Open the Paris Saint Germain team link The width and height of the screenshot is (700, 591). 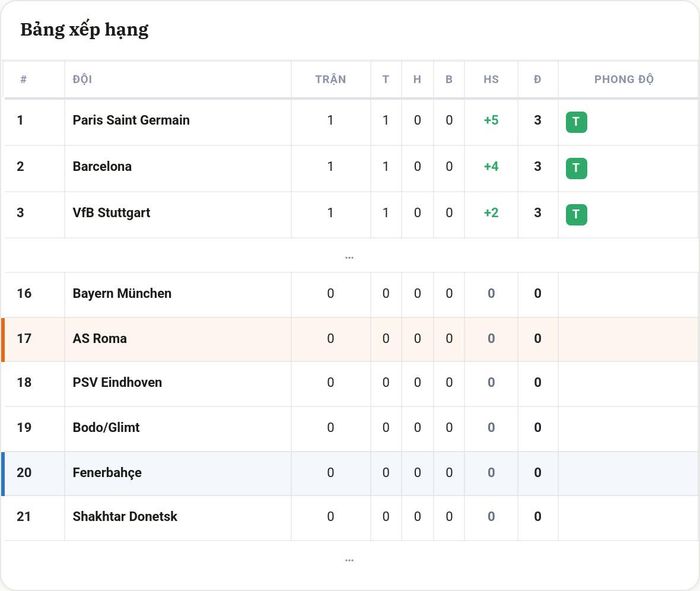coord(131,120)
